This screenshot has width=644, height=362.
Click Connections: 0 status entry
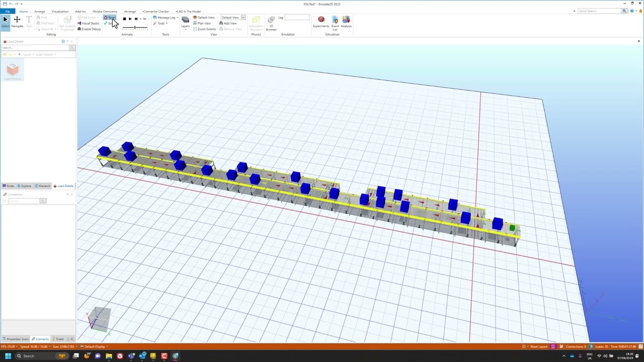pyautogui.click(x=577, y=346)
